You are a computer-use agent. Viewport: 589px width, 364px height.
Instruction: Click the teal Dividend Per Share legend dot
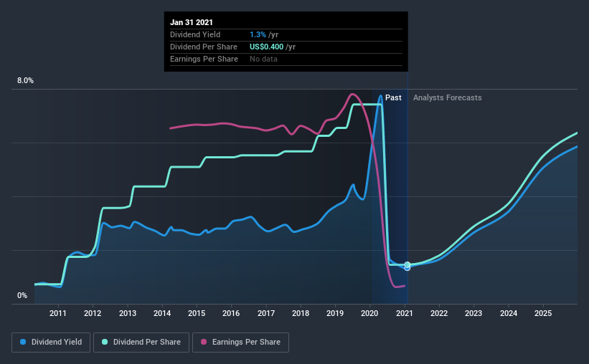pyautogui.click(x=105, y=343)
